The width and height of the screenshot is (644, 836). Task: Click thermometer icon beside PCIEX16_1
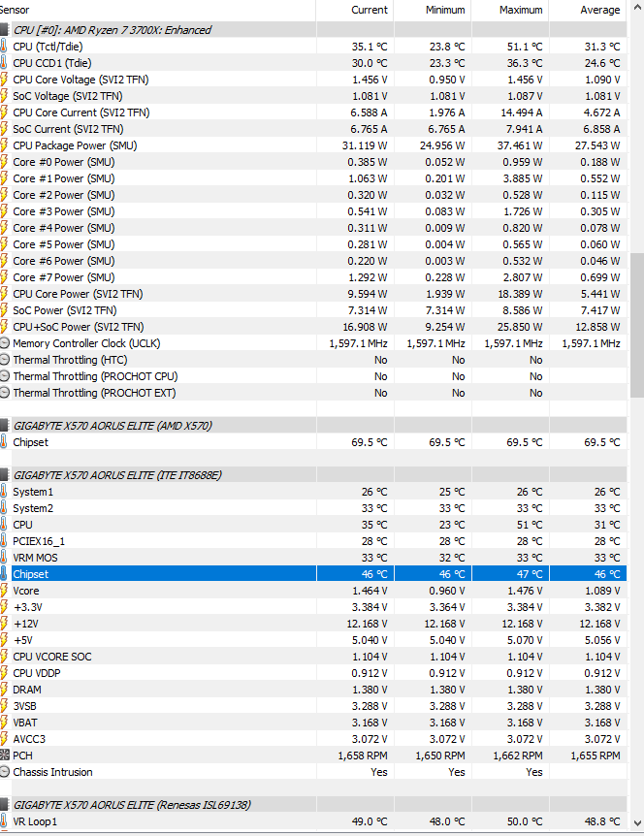pos(4,541)
